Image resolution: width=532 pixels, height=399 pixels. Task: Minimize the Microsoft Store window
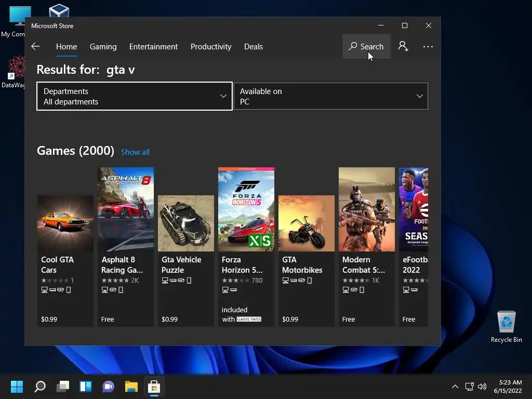[x=381, y=25]
